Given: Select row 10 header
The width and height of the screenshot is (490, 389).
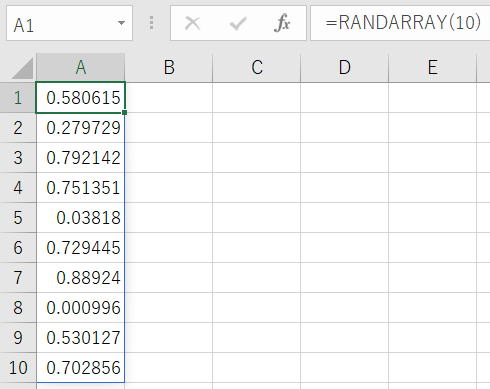Looking at the screenshot, I should coord(18,368).
